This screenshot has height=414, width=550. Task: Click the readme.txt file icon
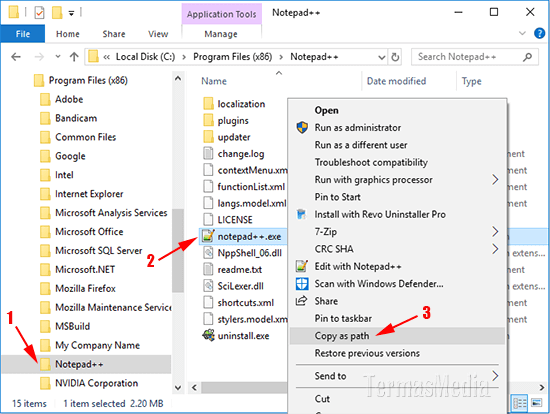[x=208, y=269]
